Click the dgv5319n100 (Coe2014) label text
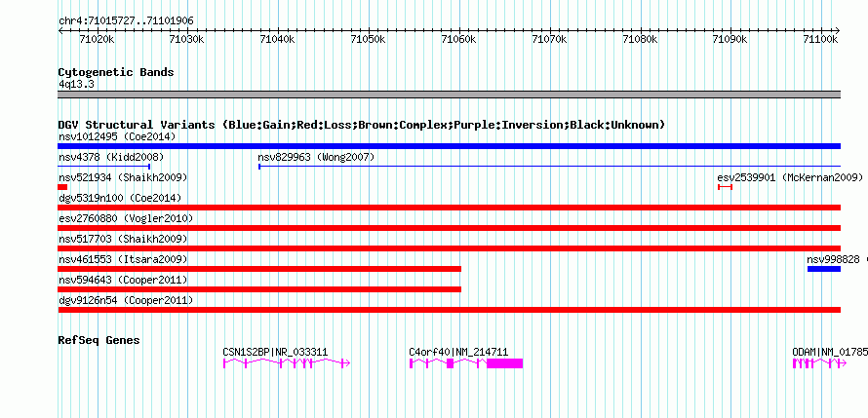This screenshot has width=868, height=418. pyautogui.click(x=120, y=198)
